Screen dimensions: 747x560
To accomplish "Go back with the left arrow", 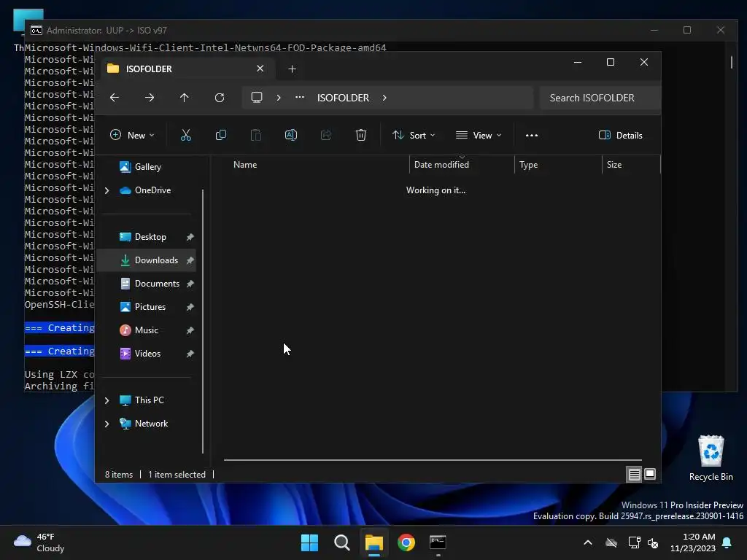I will coord(115,98).
